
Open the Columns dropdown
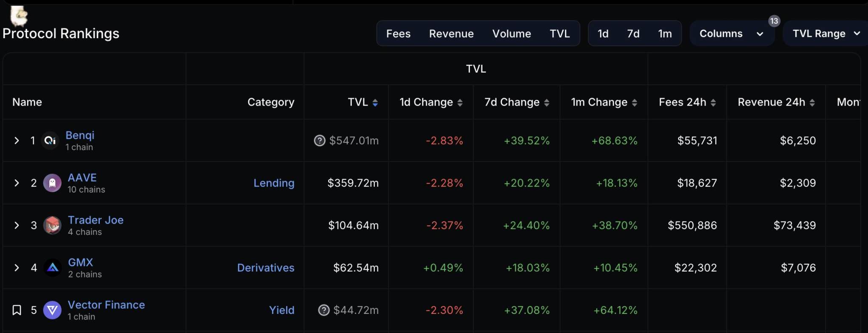(x=731, y=34)
